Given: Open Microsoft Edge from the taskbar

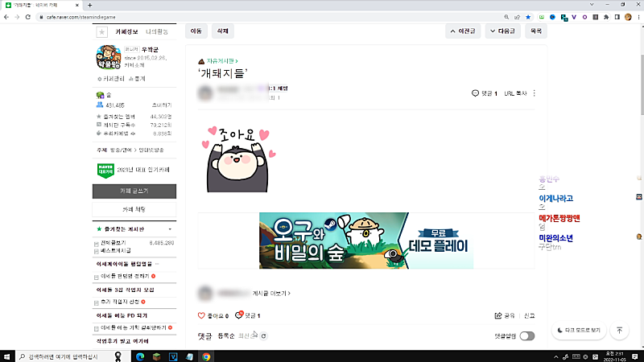Looking at the screenshot, I should (140, 356).
